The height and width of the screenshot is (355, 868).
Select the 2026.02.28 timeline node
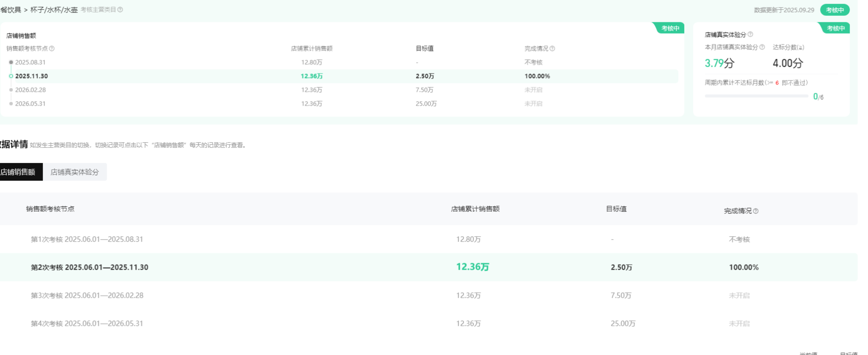[x=11, y=90]
